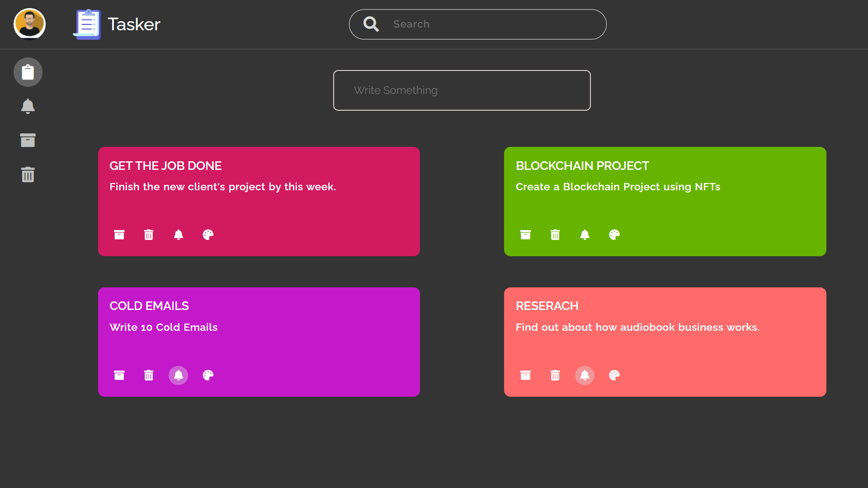Archive the Blockchain Project note

coord(525,235)
